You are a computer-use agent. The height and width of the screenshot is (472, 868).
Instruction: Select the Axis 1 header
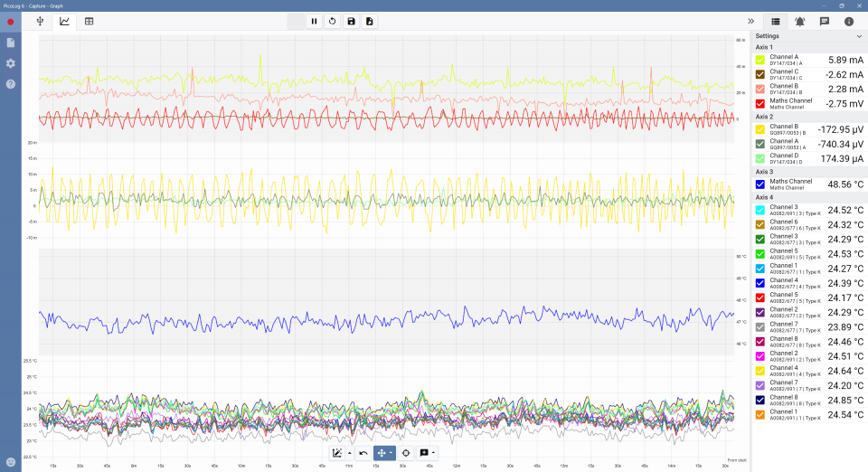(x=764, y=47)
